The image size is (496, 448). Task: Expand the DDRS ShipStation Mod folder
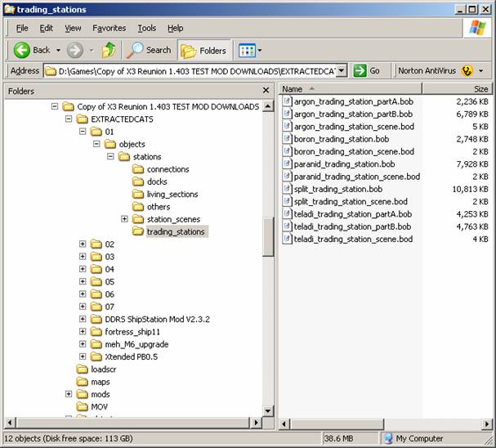[x=83, y=319]
